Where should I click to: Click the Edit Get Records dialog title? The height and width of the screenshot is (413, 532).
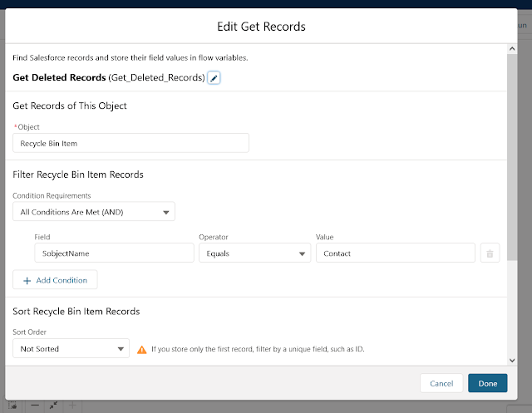pyautogui.click(x=261, y=27)
